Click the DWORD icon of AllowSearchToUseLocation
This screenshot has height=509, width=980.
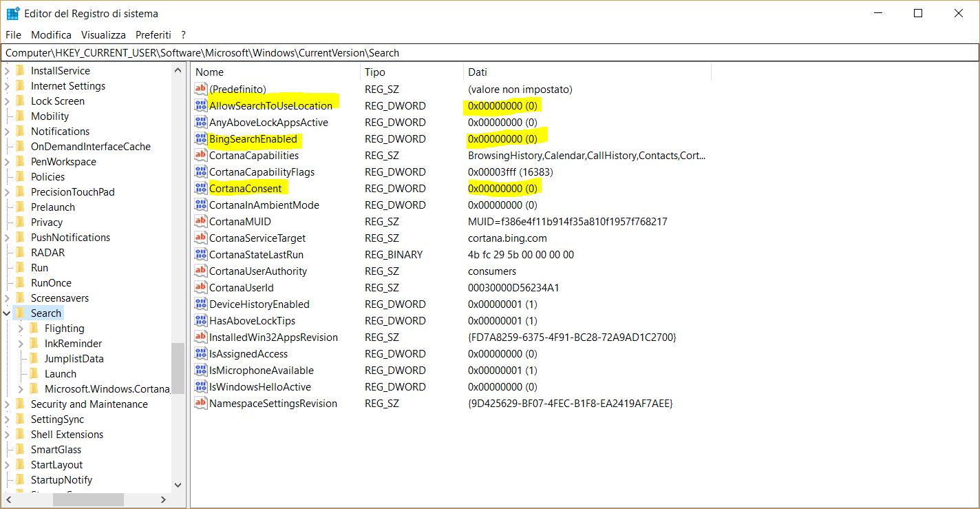tap(200, 105)
